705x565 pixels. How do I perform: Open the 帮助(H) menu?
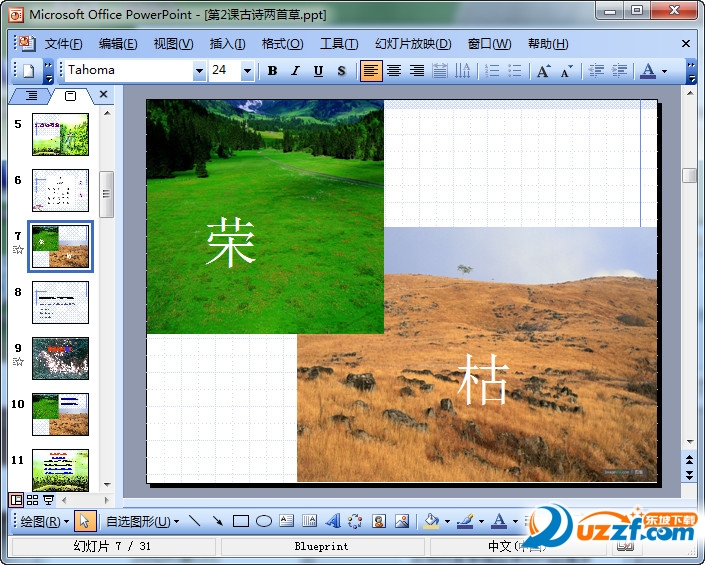point(548,44)
